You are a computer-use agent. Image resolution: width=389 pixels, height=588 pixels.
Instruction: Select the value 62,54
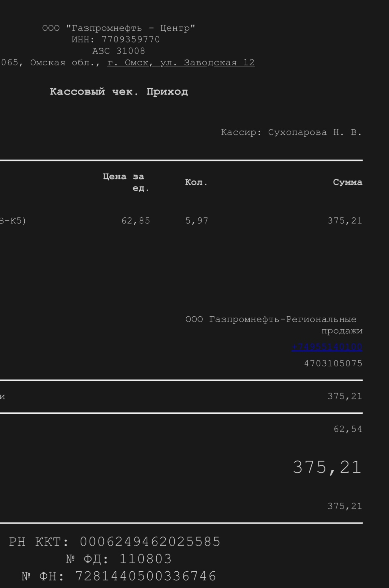point(348,429)
